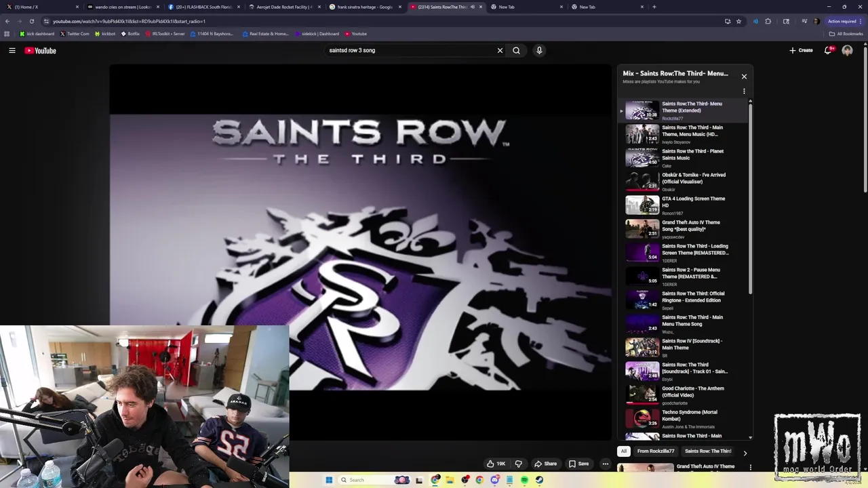868x488 pixels.
Task: Open a new browser tab with plus
Action: point(654,7)
